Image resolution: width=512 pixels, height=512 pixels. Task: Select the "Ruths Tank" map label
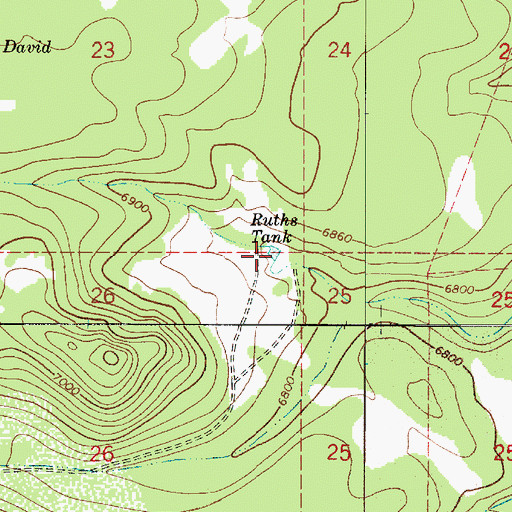274,229
